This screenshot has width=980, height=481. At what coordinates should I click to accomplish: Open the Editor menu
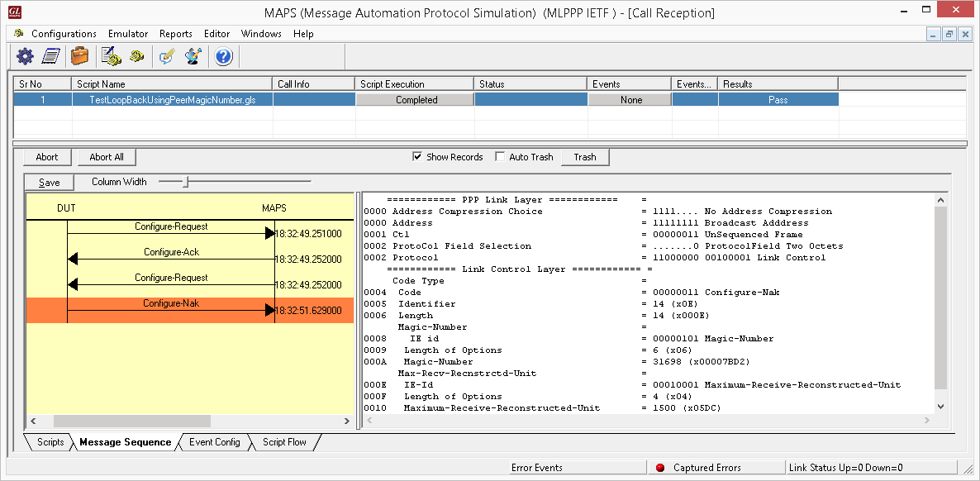click(216, 34)
